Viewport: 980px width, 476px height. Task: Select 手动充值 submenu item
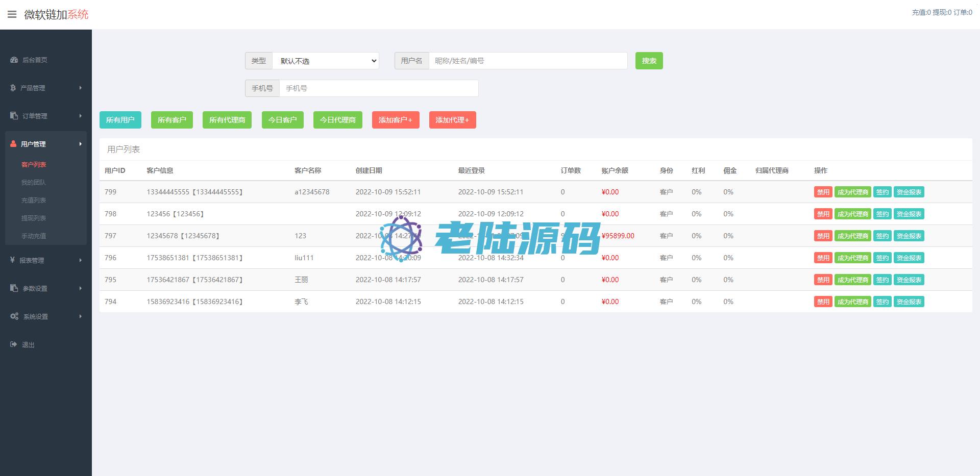34,236
